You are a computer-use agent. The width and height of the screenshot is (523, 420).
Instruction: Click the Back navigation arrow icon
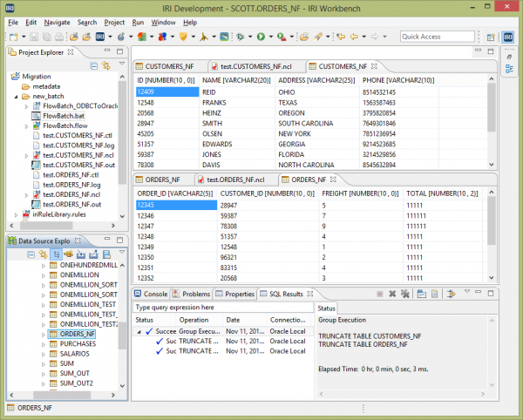tap(354, 37)
